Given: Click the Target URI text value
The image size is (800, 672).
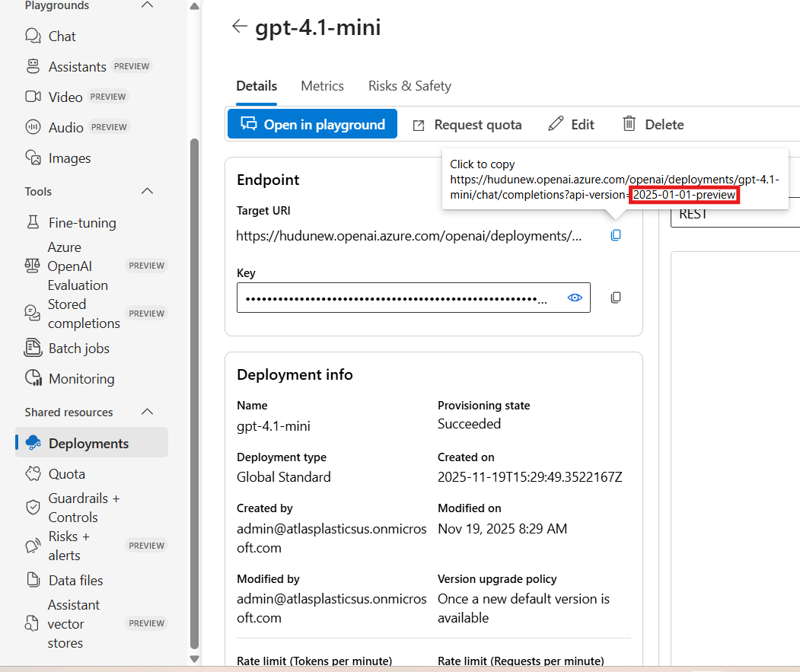Looking at the screenshot, I should [409, 236].
